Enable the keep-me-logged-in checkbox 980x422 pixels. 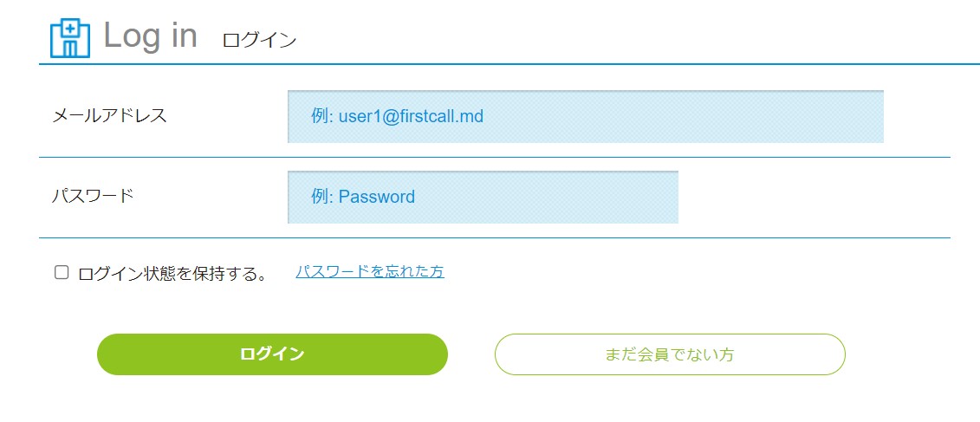[62, 272]
